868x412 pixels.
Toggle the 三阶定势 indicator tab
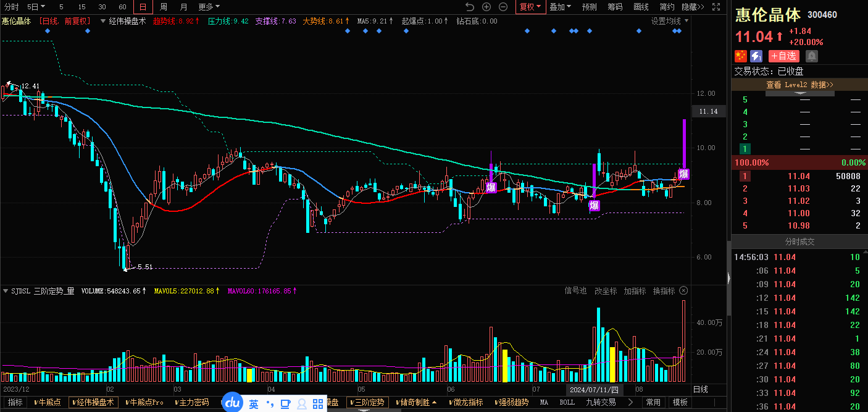(x=367, y=402)
